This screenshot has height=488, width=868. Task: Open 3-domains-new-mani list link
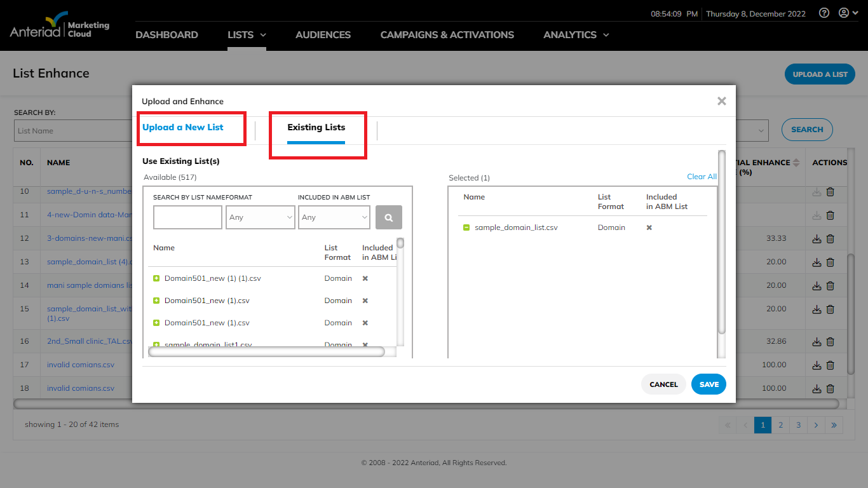[90, 239]
